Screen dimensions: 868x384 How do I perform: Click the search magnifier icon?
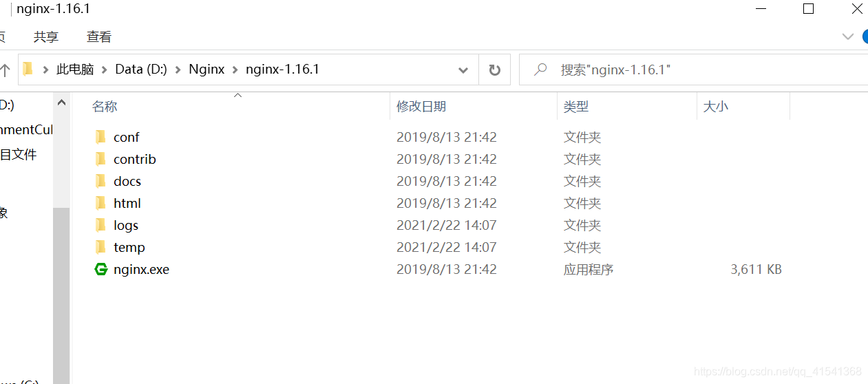pos(541,70)
